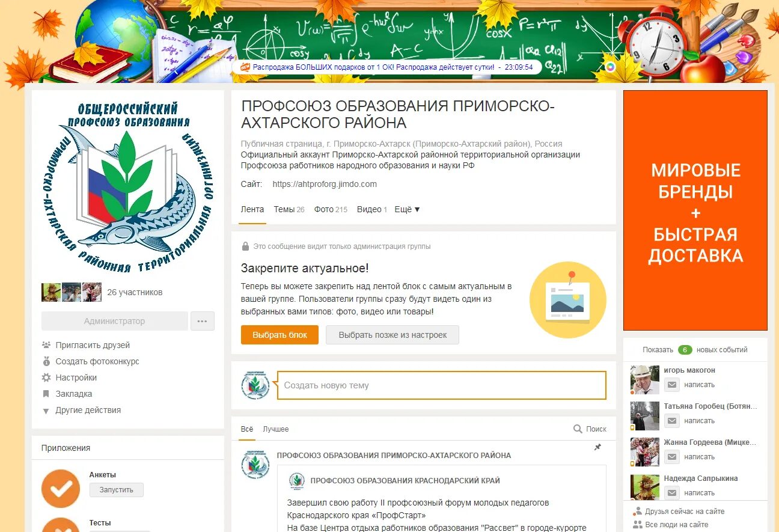Image resolution: width=779 pixels, height=532 pixels.
Task: Open 26 участников members list
Action: (135, 292)
